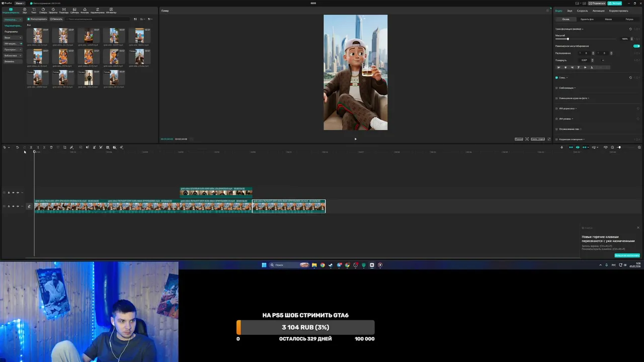Open the Корректировать properties tab
Image resolution: width=644 pixels, height=362 pixels.
618,11
